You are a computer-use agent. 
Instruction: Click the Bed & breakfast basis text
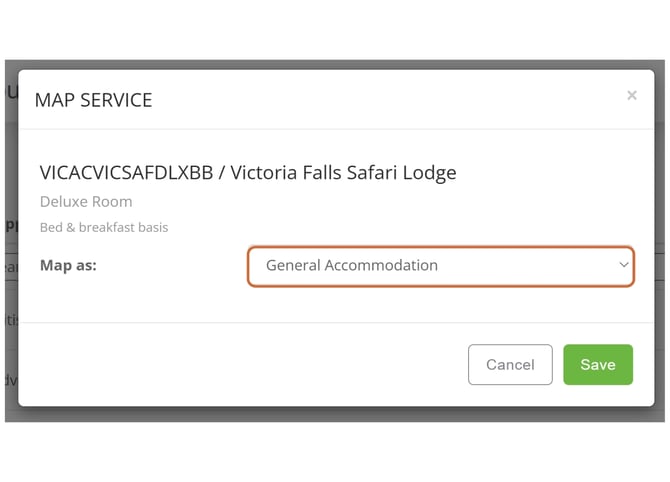104,227
